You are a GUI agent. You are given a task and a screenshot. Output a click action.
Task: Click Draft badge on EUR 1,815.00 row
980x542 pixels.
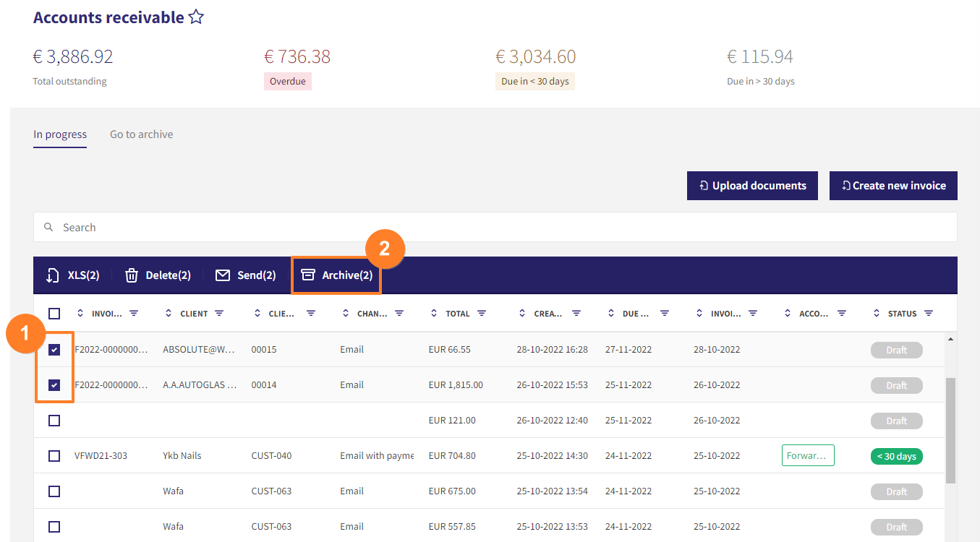pyautogui.click(x=897, y=386)
